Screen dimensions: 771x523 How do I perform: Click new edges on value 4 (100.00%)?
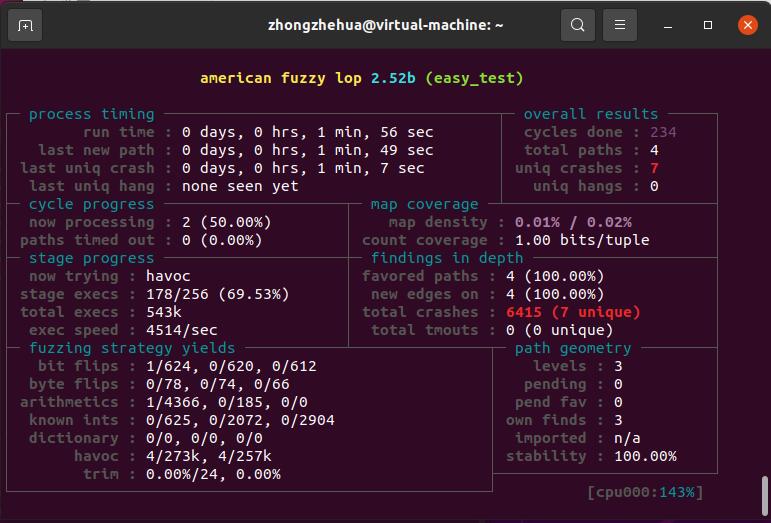(x=555, y=294)
